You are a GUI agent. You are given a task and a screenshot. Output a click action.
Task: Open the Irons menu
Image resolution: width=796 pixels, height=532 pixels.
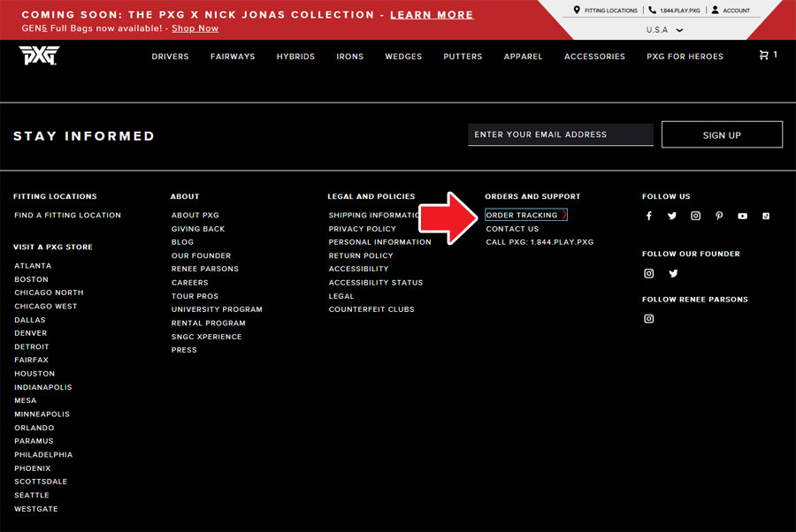[349, 57]
